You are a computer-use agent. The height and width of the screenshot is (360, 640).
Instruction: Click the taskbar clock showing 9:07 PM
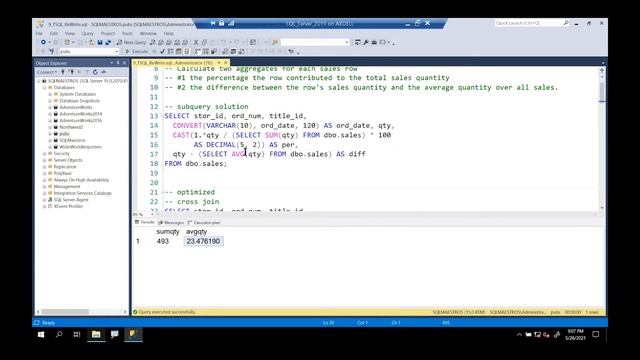tap(575, 335)
